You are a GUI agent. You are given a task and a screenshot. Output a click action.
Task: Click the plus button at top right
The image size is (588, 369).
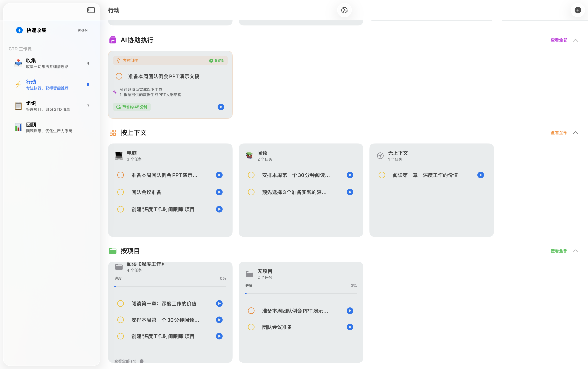[x=577, y=10]
